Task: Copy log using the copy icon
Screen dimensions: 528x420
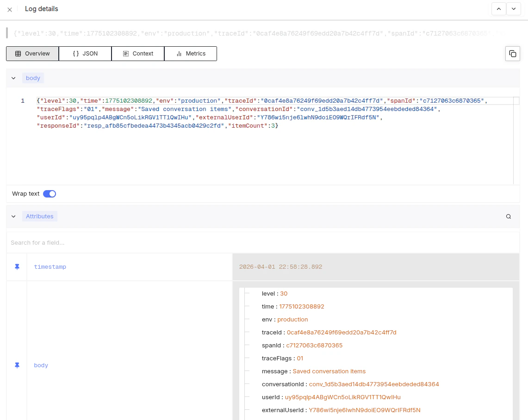Action: click(x=513, y=54)
